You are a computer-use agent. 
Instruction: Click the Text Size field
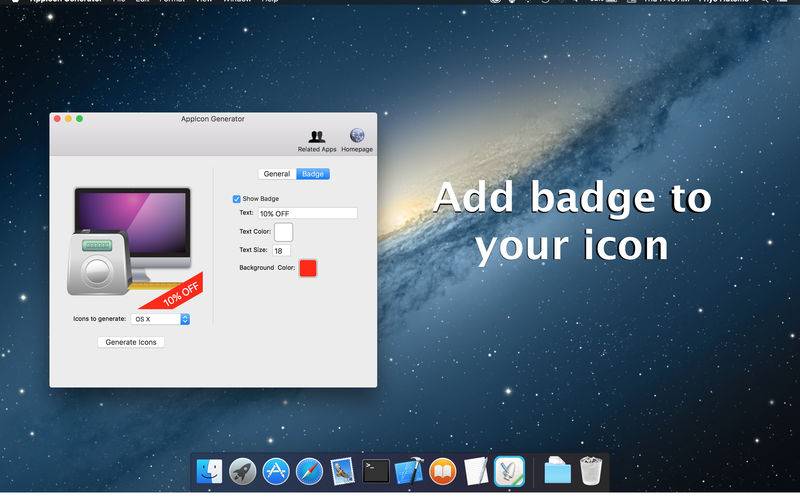(x=281, y=250)
